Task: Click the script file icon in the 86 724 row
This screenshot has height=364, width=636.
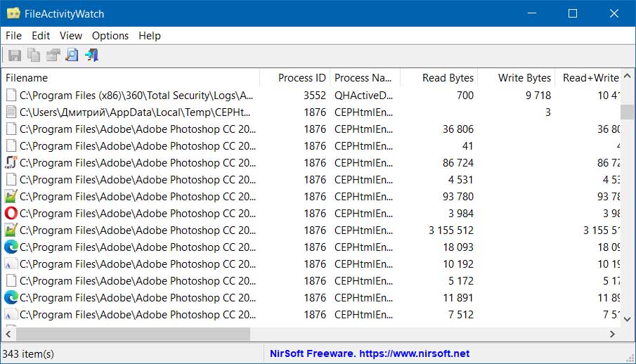Action: 11,163
